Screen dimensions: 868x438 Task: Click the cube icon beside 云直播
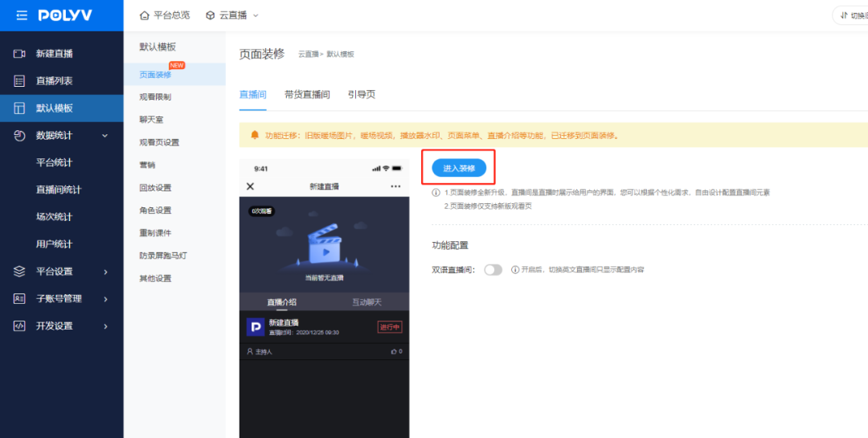tap(211, 15)
